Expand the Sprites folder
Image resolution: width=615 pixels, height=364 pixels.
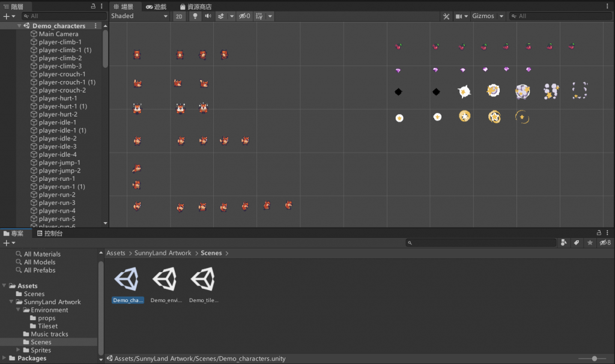[18, 350]
